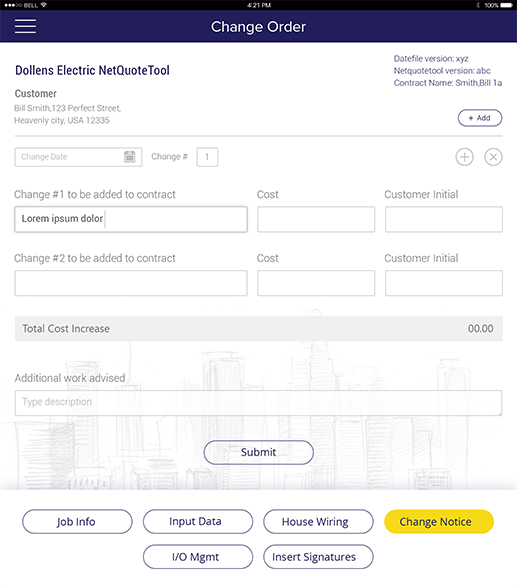
Task: Click the Cost field for Change #2
Action: [316, 283]
